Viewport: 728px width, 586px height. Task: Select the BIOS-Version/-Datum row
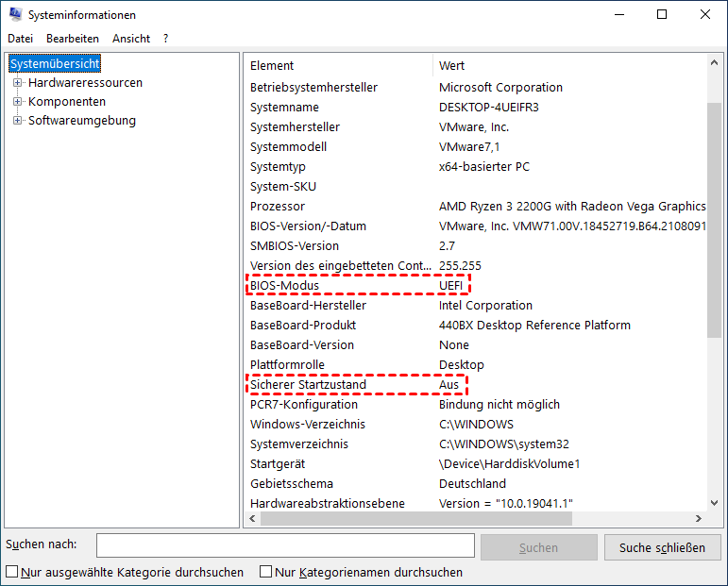476,226
